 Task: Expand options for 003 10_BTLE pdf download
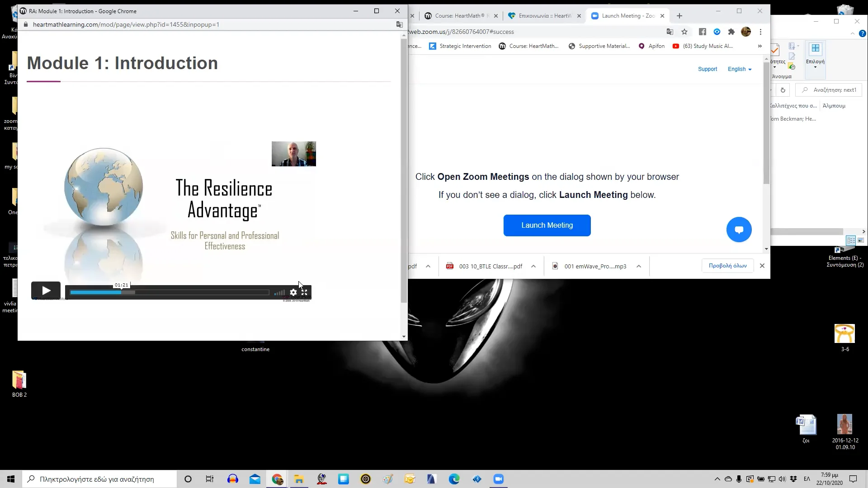point(533,266)
